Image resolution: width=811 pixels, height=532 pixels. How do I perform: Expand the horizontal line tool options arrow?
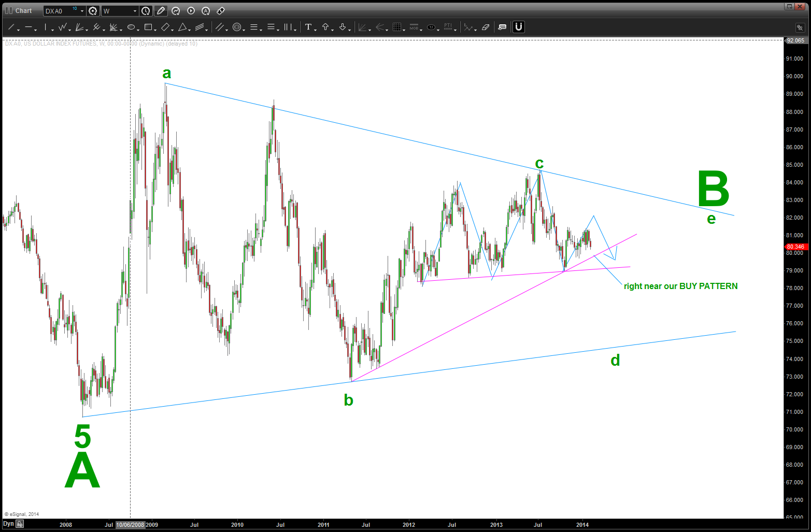36,30
